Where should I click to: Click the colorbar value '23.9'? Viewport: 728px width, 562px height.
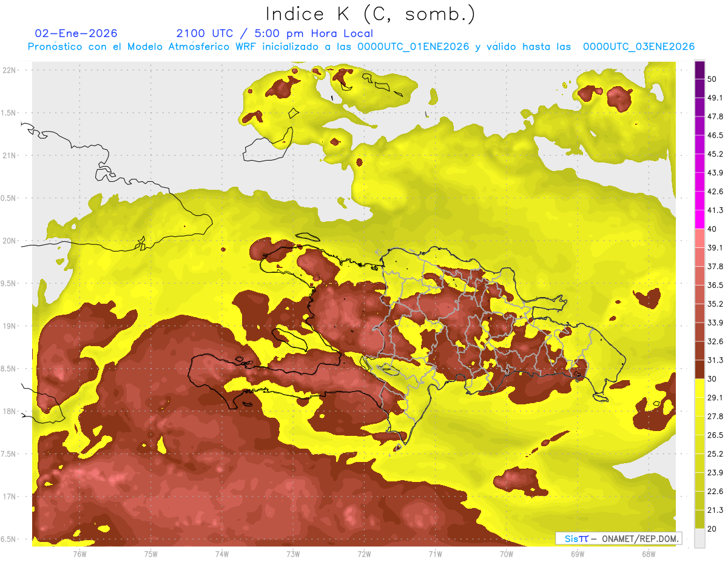(715, 472)
